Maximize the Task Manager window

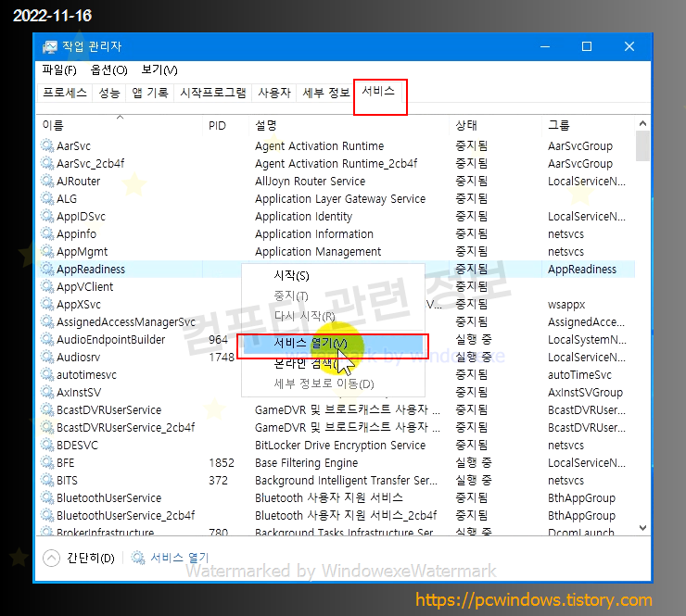(587, 46)
